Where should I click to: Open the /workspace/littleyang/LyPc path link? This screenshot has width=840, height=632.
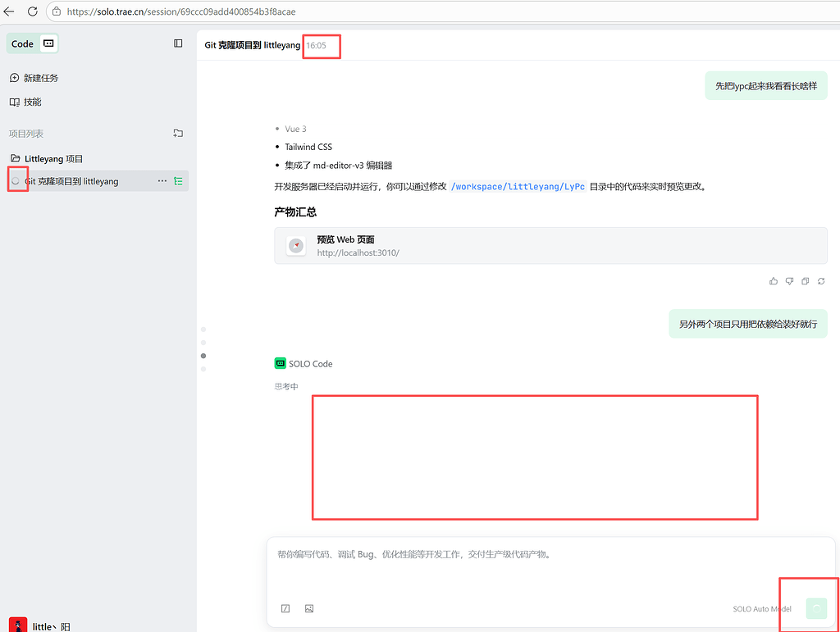point(518,186)
